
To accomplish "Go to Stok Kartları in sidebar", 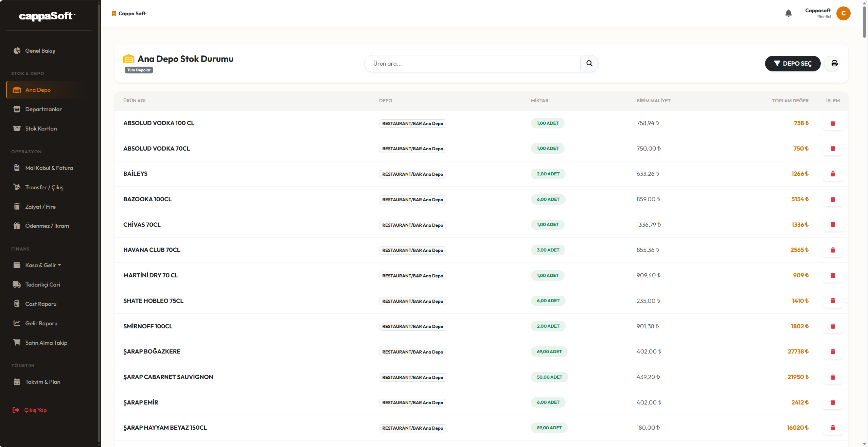I will (41, 128).
